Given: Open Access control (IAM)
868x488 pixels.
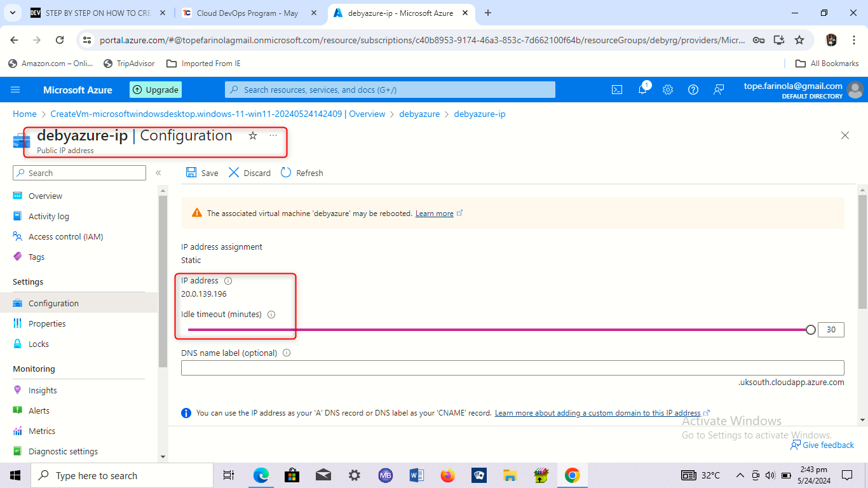Looking at the screenshot, I should pyautogui.click(x=65, y=236).
